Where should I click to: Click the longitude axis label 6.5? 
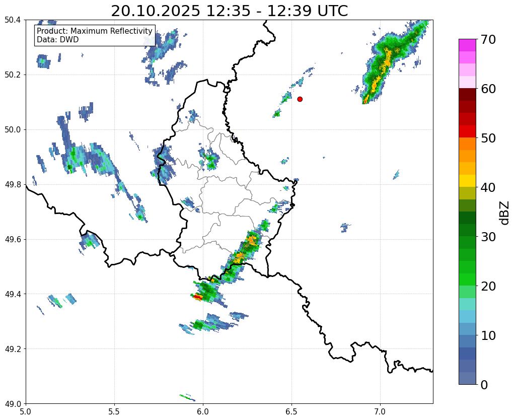tap(291, 411)
